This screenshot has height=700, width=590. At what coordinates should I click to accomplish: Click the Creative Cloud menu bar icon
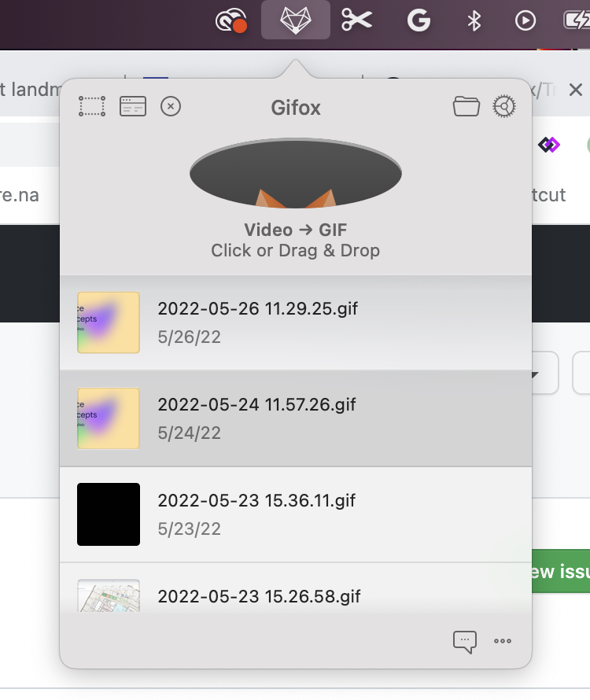point(231,20)
